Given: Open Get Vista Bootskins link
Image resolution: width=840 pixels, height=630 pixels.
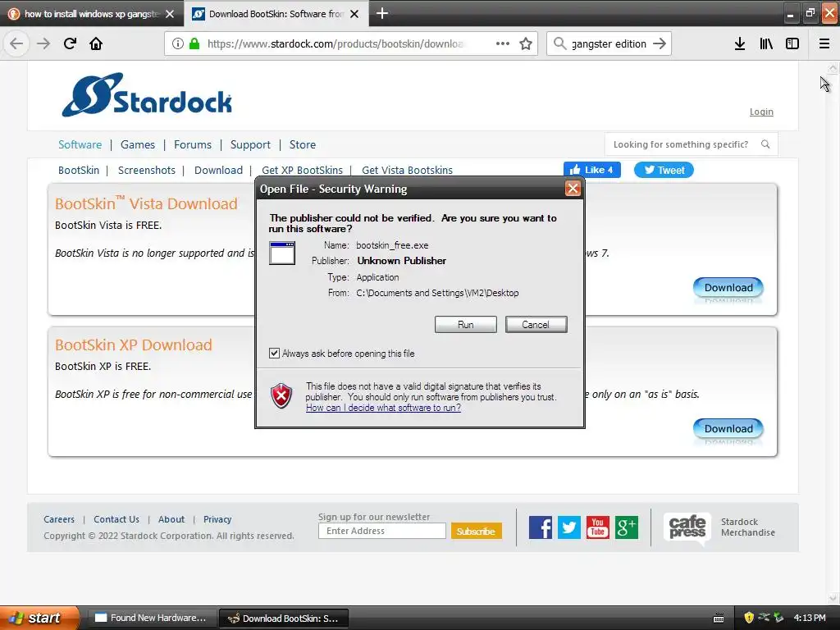Looking at the screenshot, I should pyautogui.click(x=407, y=170).
